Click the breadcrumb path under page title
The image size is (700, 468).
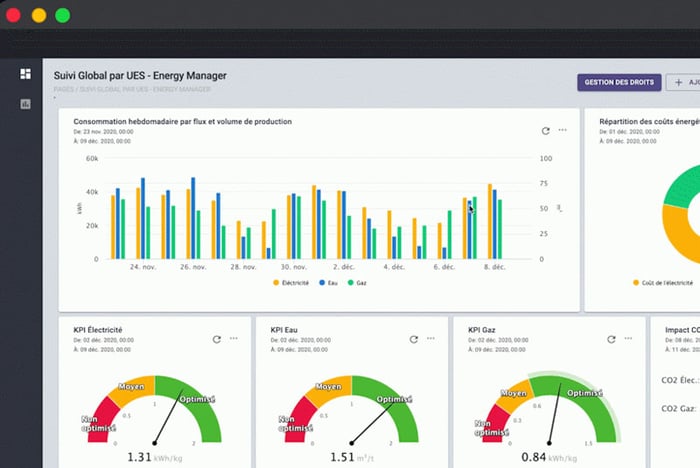click(132, 89)
